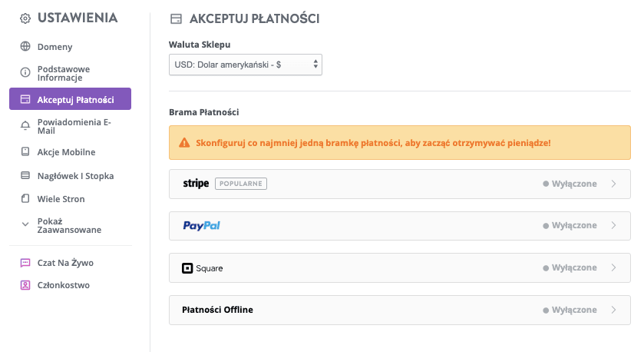Open the Waluta Sklepu currency dropdown
The width and height of the screenshot is (644, 352).
point(245,65)
